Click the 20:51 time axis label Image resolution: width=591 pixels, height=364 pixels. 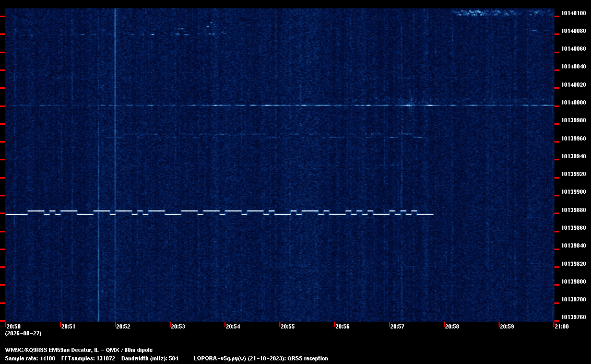point(68,326)
